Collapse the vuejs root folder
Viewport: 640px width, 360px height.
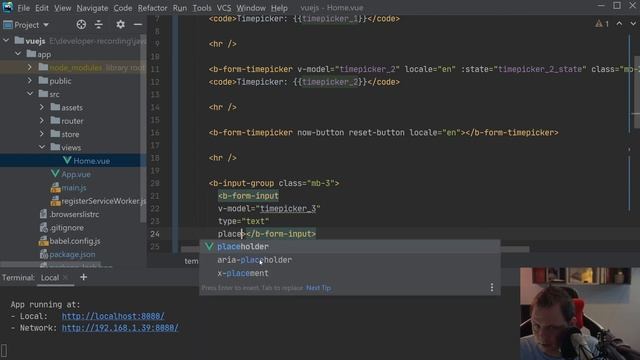pos(6,40)
